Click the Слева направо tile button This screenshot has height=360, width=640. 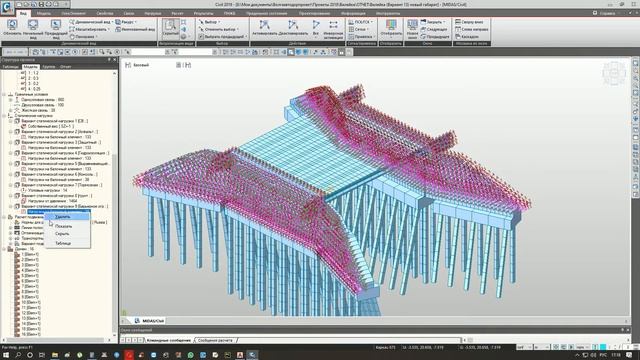(x=471, y=29)
